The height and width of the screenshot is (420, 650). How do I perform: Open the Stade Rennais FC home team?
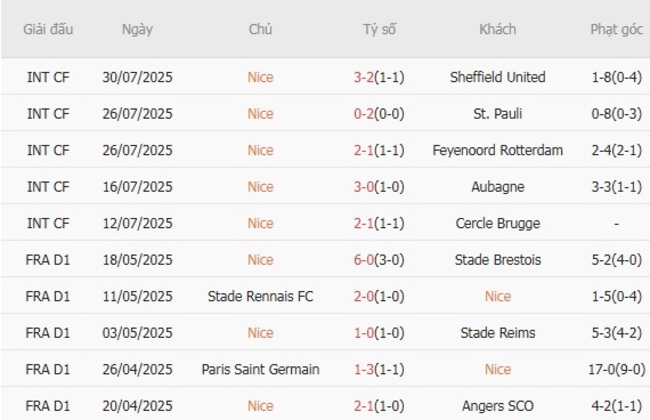click(260, 296)
